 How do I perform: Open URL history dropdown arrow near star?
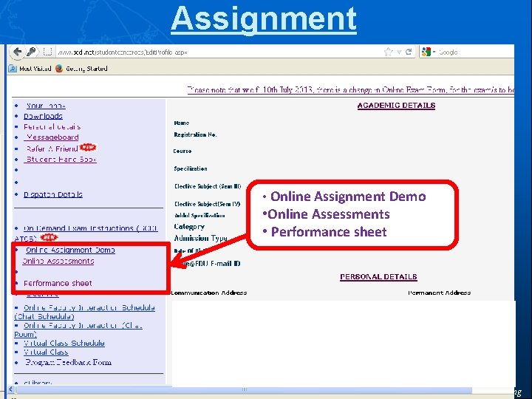click(x=399, y=52)
